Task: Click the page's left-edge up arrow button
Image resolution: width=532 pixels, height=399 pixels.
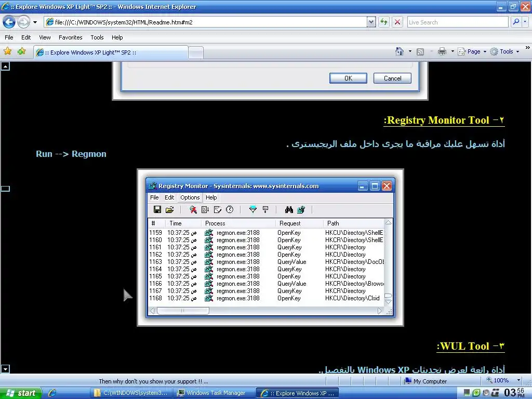Action: click(x=5, y=66)
